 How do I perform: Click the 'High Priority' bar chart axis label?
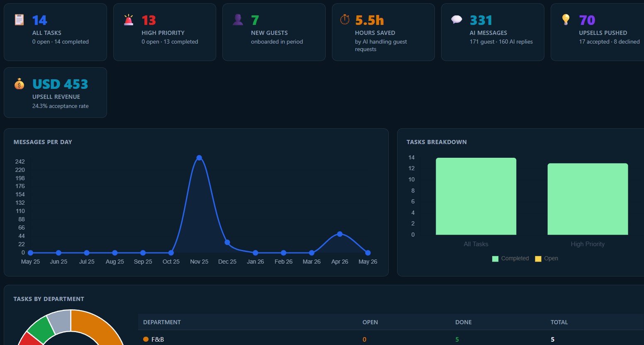click(x=588, y=244)
